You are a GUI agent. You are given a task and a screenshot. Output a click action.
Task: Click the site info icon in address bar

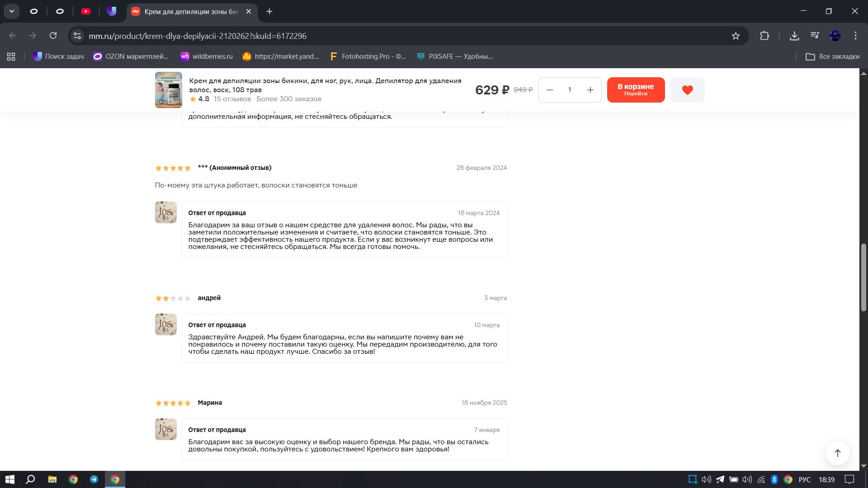point(78,36)
